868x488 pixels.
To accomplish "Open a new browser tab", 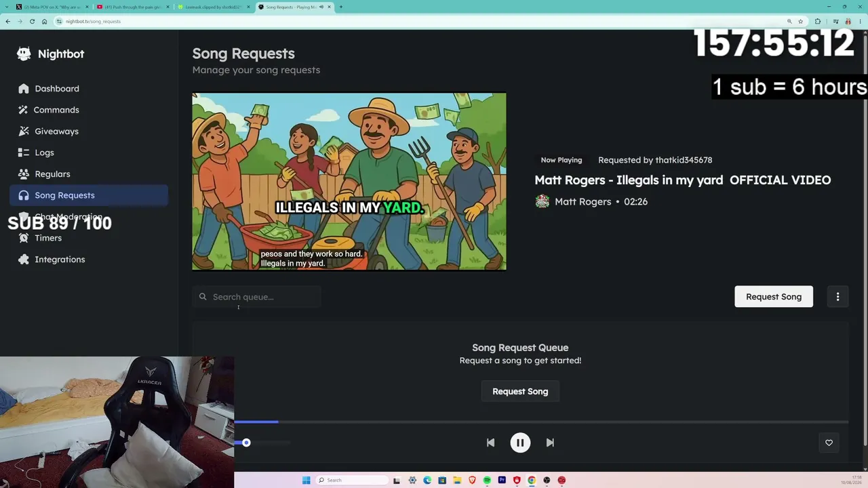I will tap(340, 7).
